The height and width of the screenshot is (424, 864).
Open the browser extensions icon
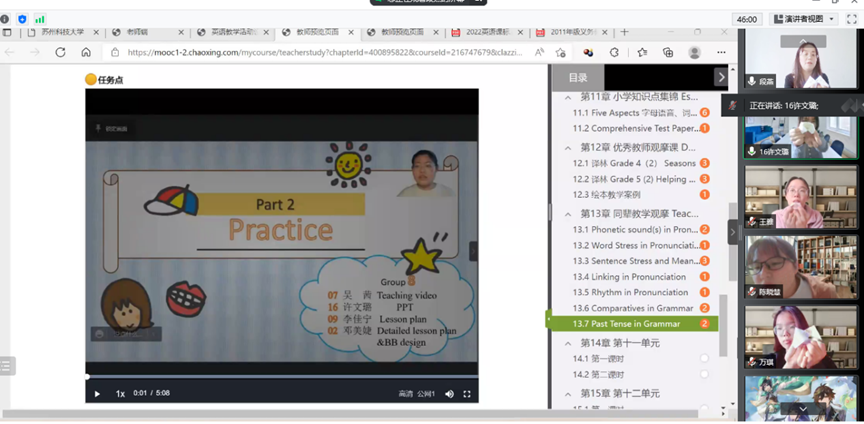614,52
